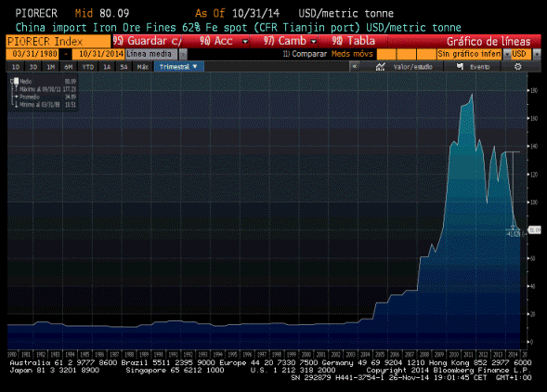This screenshot has height=392, width=547.
Task: Select the Máx range tab
Action: (x=142, y=67)
